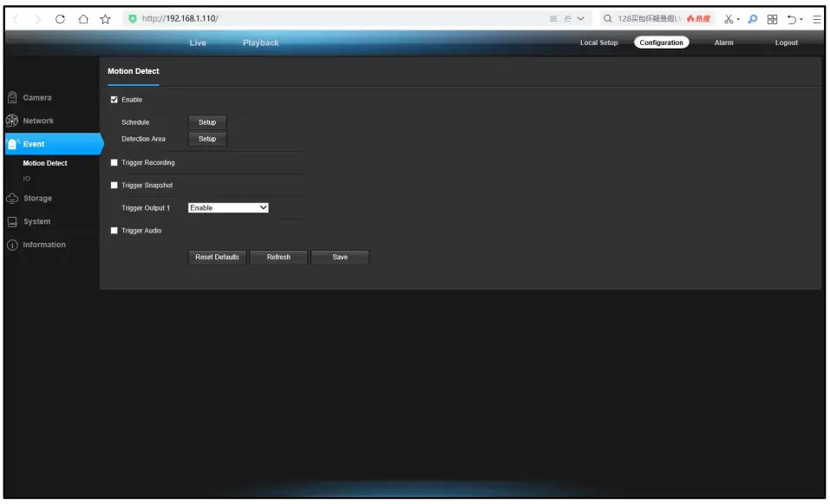Click the Storage cloud icon
This screenshot has height=504, width=830.
coord(12,199)
